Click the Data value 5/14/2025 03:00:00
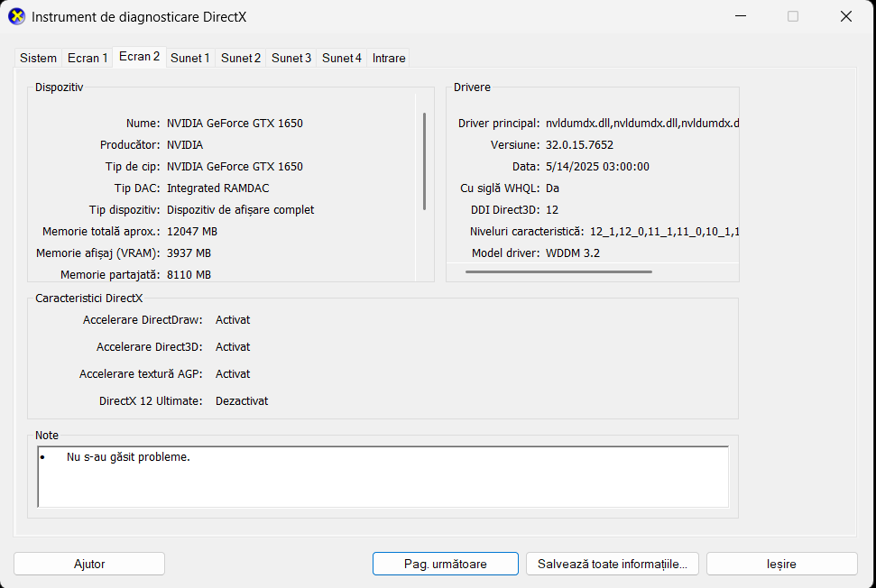The height and width of the screenshot is (588, 876). [597, 167]
